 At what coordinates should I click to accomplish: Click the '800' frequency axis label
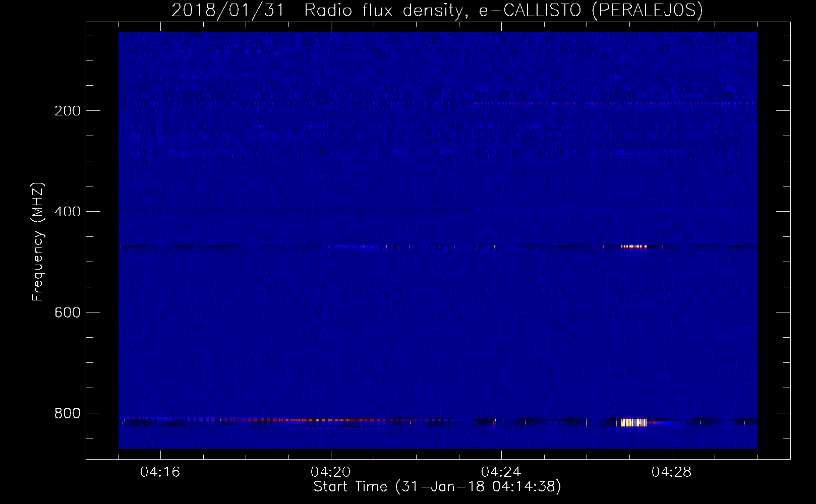[68, 413]
